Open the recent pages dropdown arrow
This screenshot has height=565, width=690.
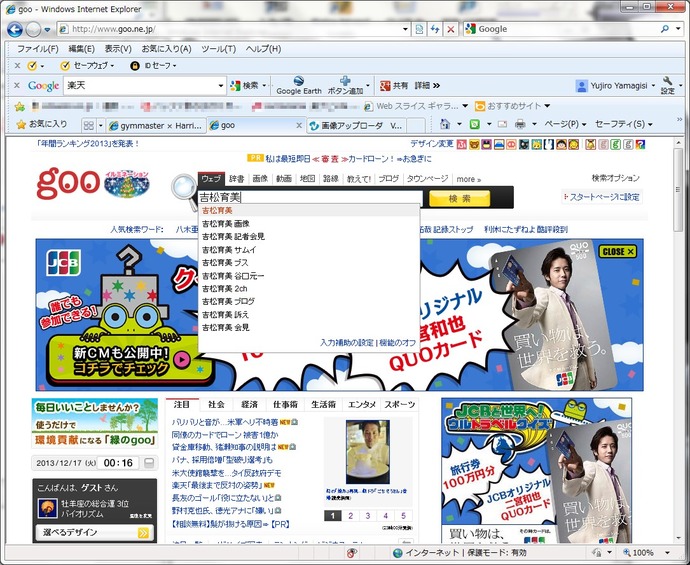[x=47, y=30]
